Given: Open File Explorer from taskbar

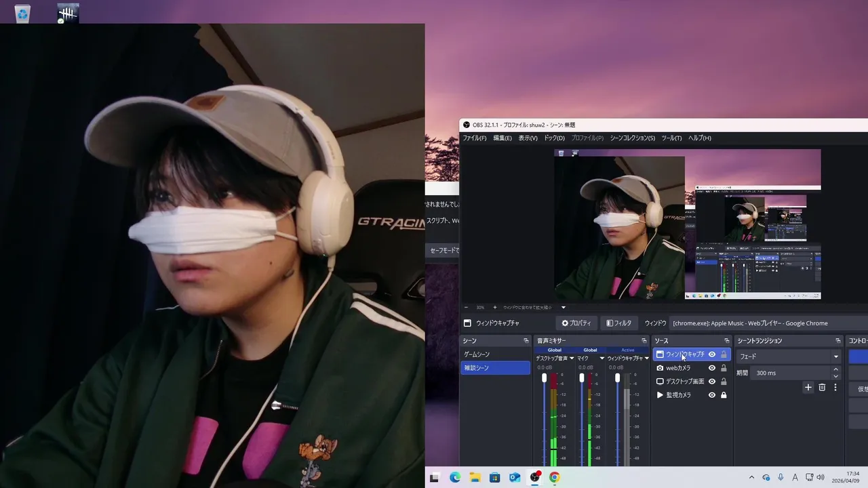Looking at the screenshot, I should point(475,477).
